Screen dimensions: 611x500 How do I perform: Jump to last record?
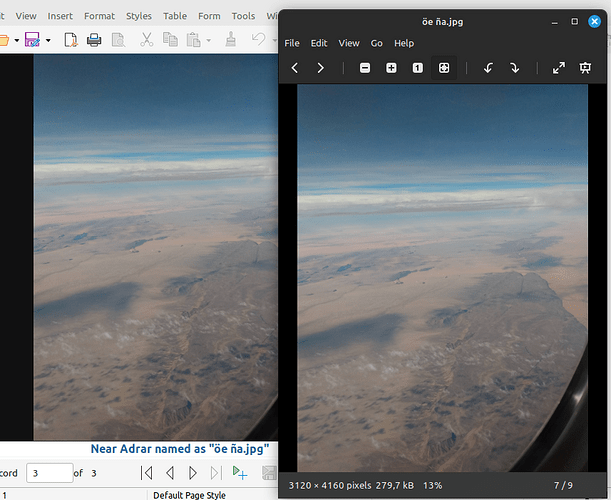tap(216, 473)
